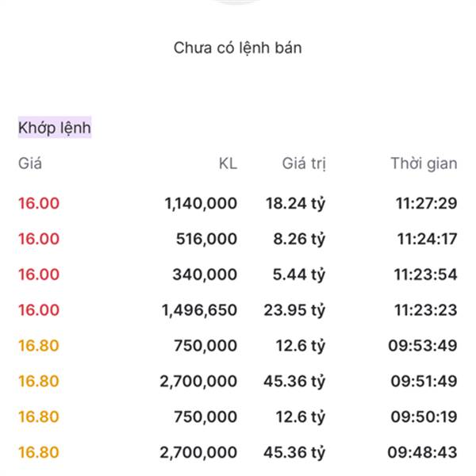Sort by the "Thời gian" column header

424,164
